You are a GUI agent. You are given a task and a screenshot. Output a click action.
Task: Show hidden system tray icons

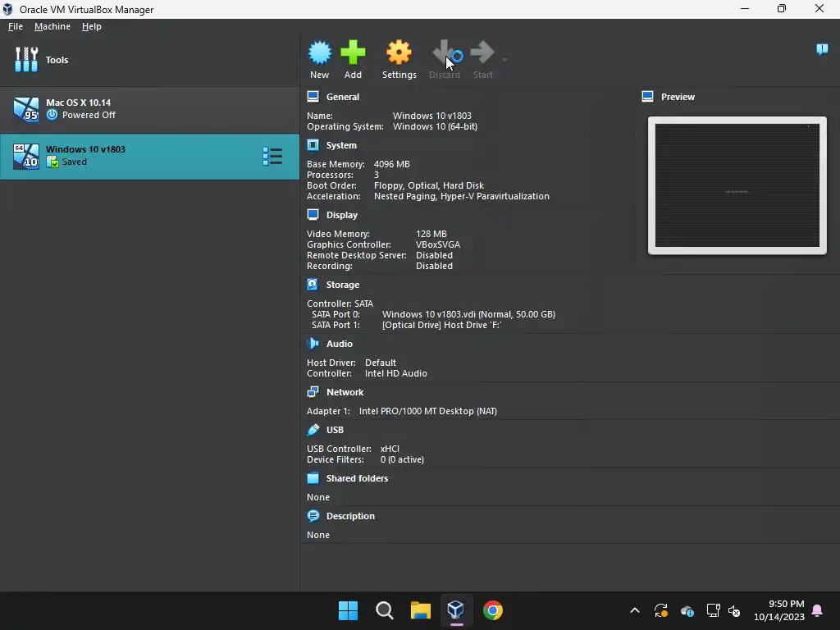coord(635,610)
